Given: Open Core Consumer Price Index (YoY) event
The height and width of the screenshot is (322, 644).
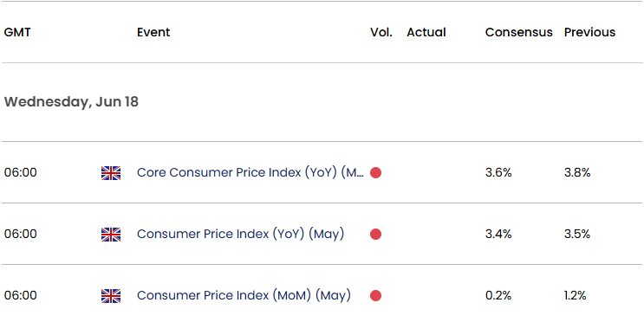Looking at the screenshot, I should click(250, 173).
